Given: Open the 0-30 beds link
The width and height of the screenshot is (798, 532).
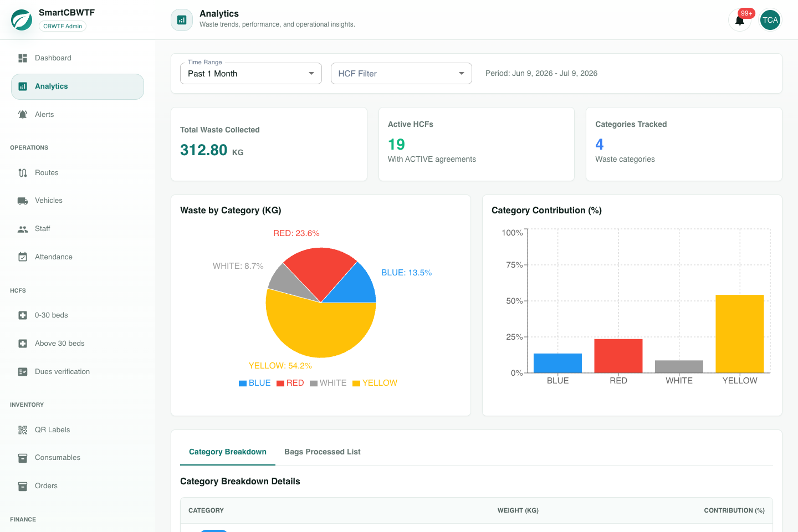Looking at the screenshot, I should pos(78,315).
